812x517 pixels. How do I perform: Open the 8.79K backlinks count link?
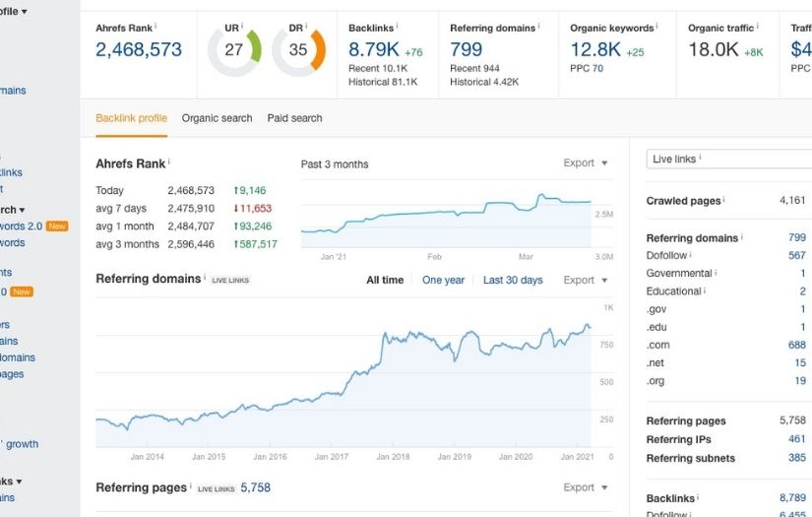pos(373,50)
